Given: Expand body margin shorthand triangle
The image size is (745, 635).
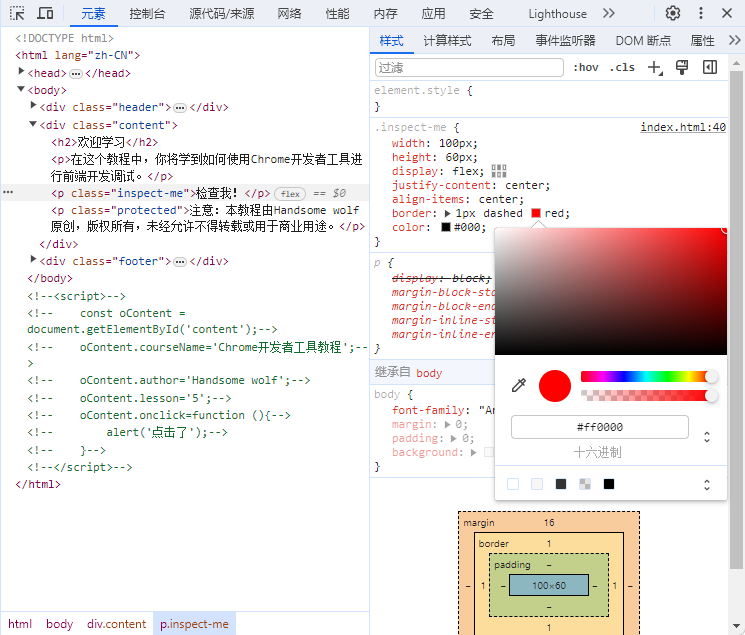Looking at the screenshot, I should [448, 424].
